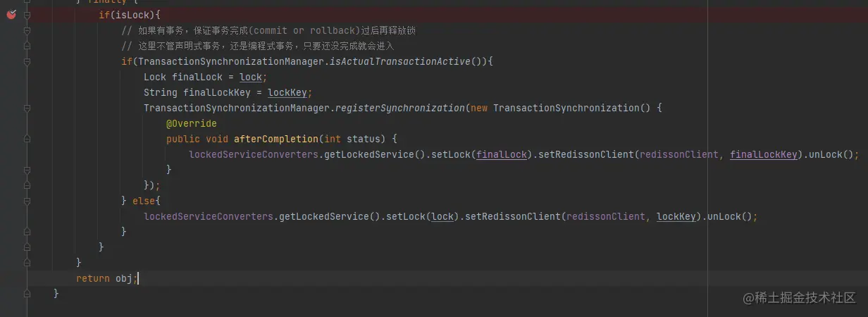Fold the Chinese comment block in gutter

point(27,30)
